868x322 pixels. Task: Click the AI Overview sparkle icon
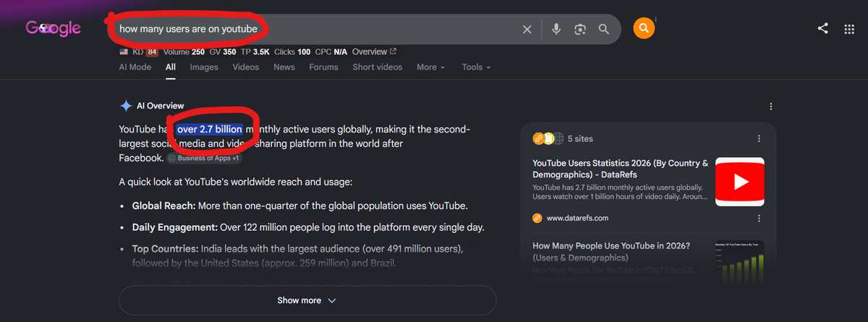click(x=126, y=106)
